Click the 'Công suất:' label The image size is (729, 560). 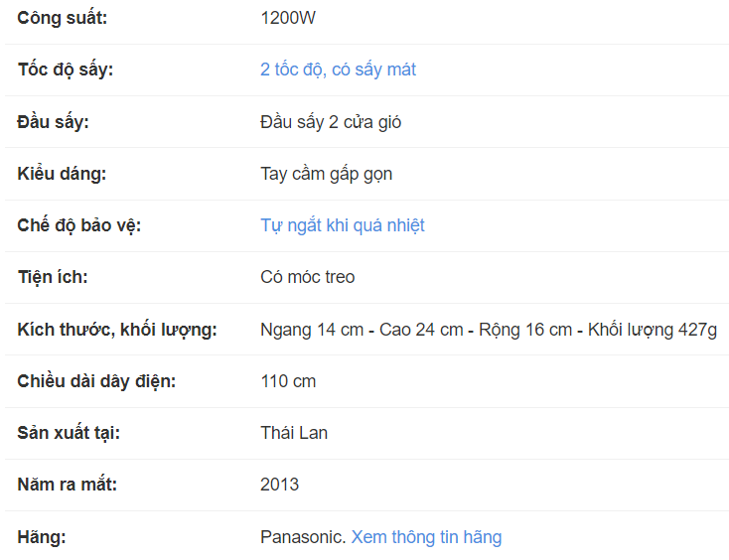click(63, 18)
